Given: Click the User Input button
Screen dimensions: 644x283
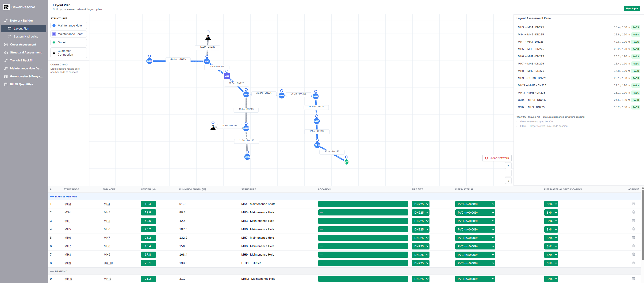Looking at the screenshot, I should [632, 8].
